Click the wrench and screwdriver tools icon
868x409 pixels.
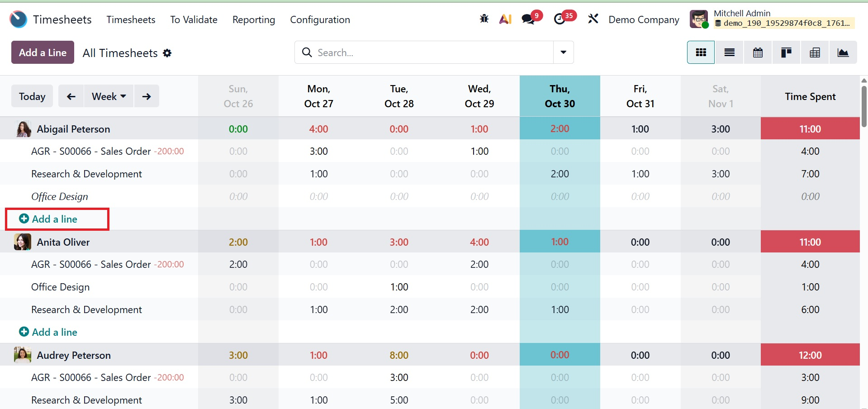click(x=593, y=19)
